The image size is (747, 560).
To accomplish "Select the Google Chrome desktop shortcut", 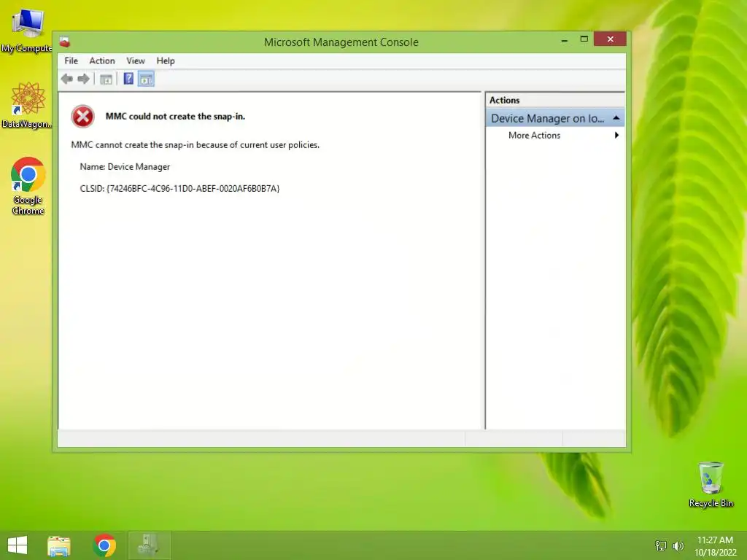I will tap(28, 186).
